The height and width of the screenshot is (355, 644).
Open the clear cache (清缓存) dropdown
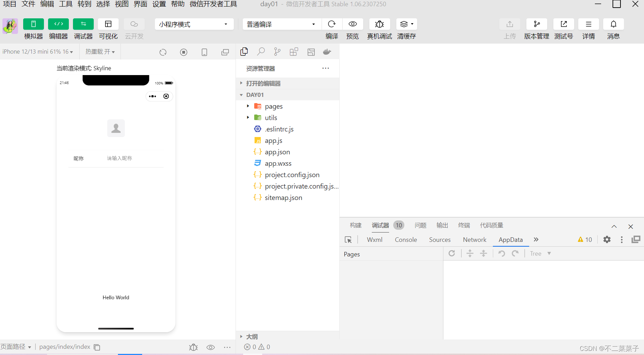(x=407, y=24)
